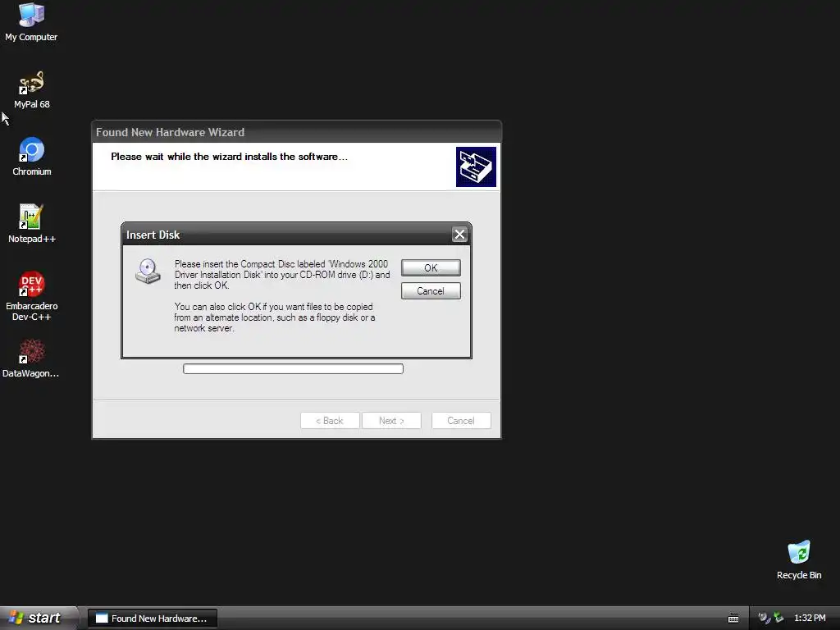Click Found New Hardware taskbar button

(153, 619)
